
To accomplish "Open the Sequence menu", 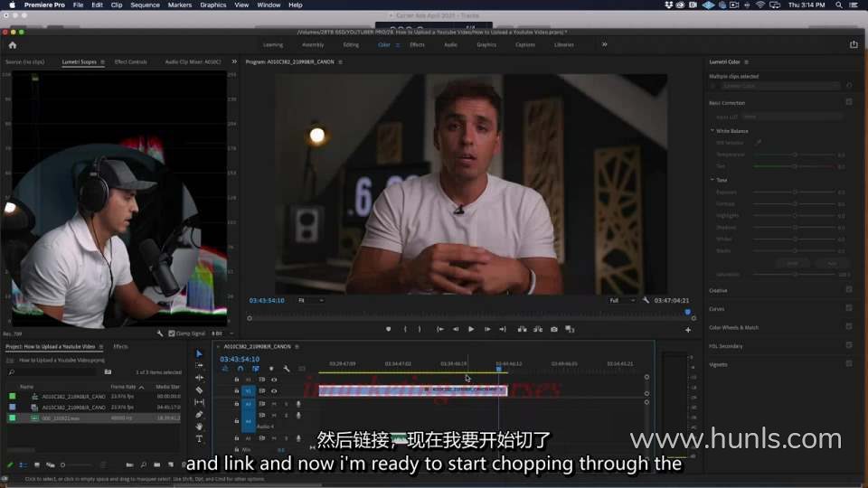I will pos(145,5).
